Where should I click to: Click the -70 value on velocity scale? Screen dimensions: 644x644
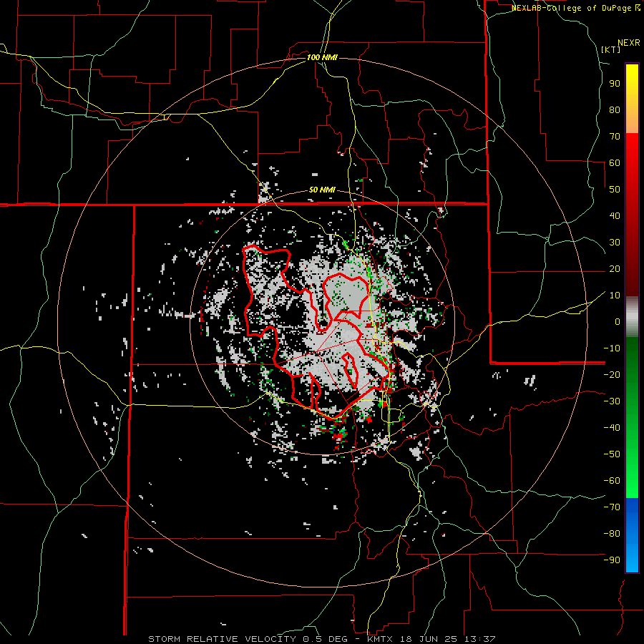[612, 507]
